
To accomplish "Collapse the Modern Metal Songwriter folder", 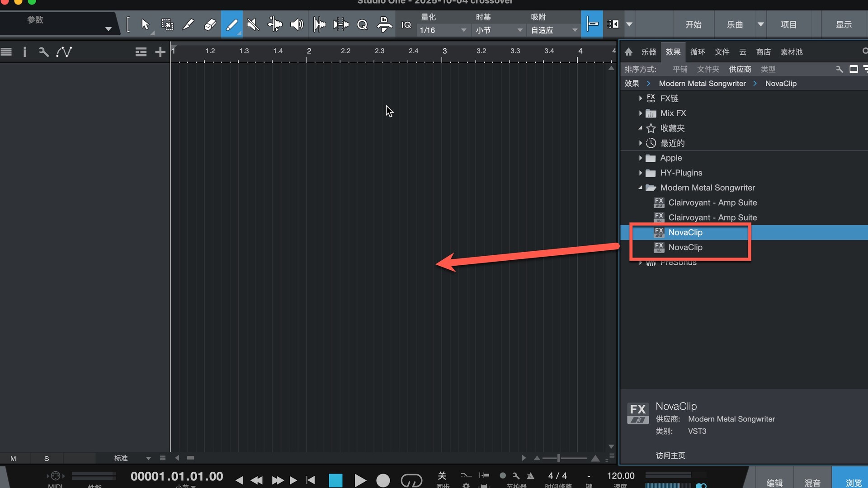I will click(x=640, y=188).
